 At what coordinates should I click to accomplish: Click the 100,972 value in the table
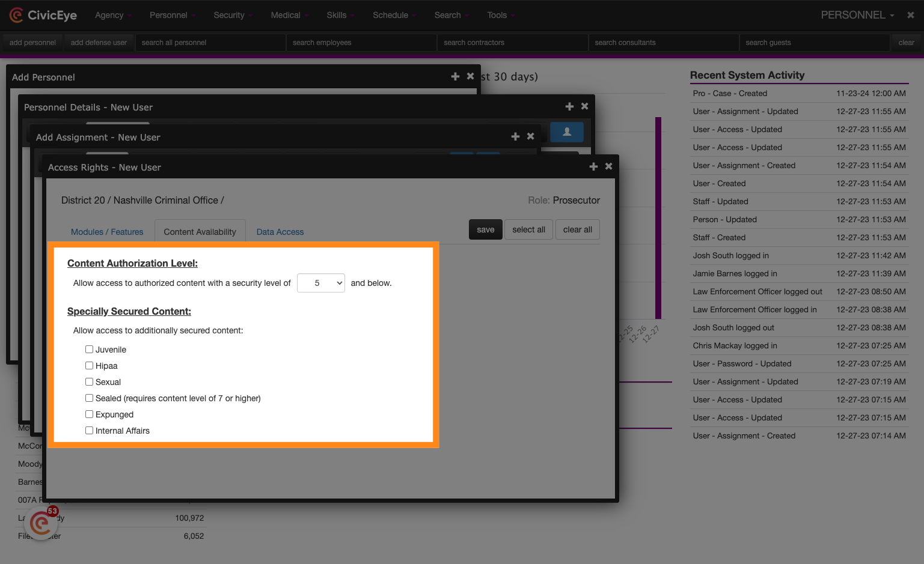pyautogui.click(x=189, y=518)
